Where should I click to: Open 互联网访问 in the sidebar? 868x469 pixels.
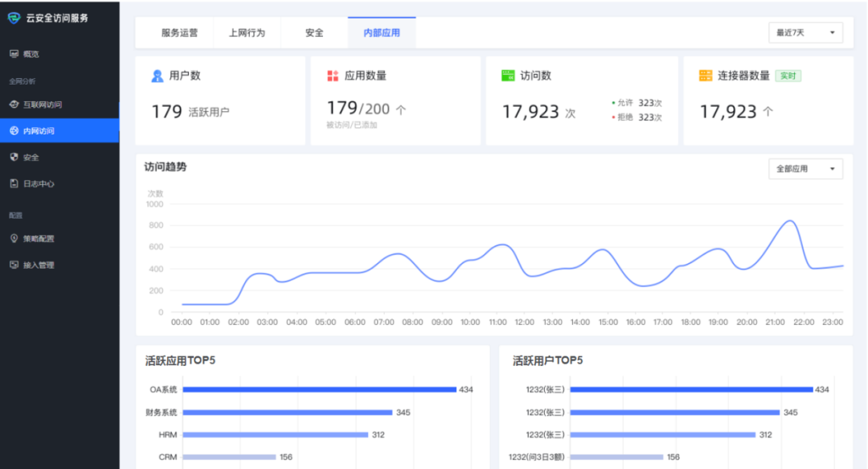point(42,105)
